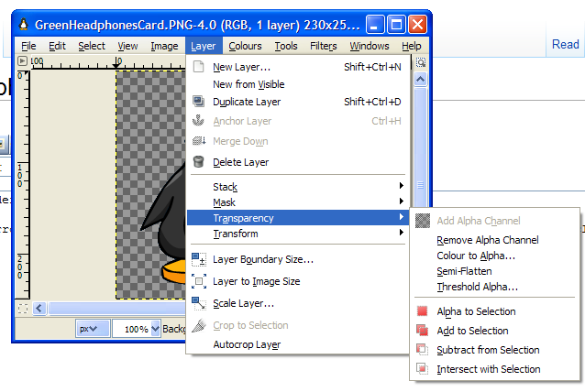The width and height of the screenshot is (585, 392).
Task: Click the Add Alpha Channel checkerboard icon
Action: pos(423,221)
